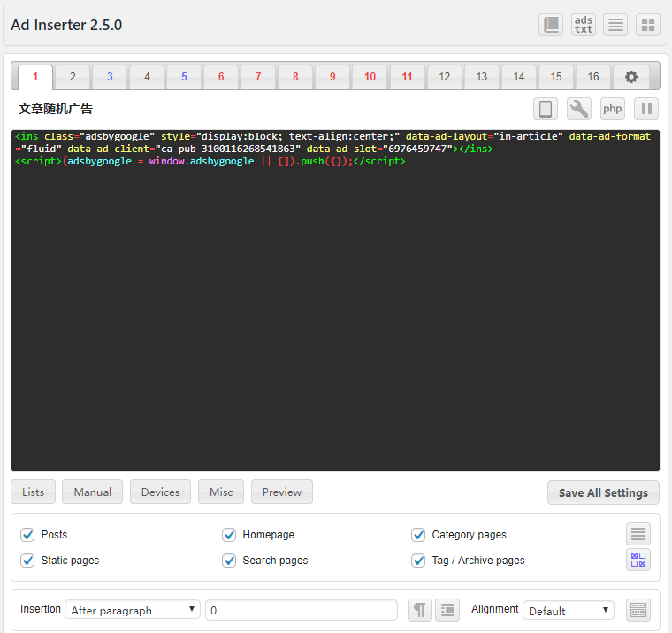Open the Lists settings button
The image size is (672, 633).
pos(33,492)
